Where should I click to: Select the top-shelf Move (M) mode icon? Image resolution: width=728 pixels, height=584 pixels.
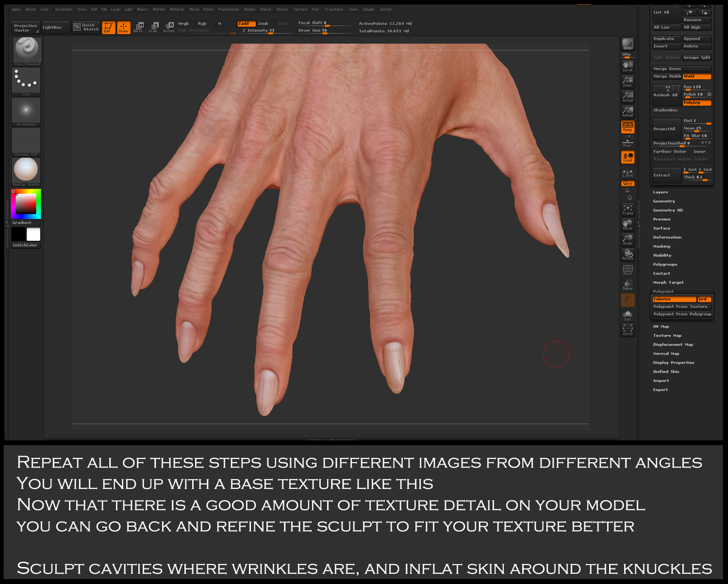(x=139, y=27)
